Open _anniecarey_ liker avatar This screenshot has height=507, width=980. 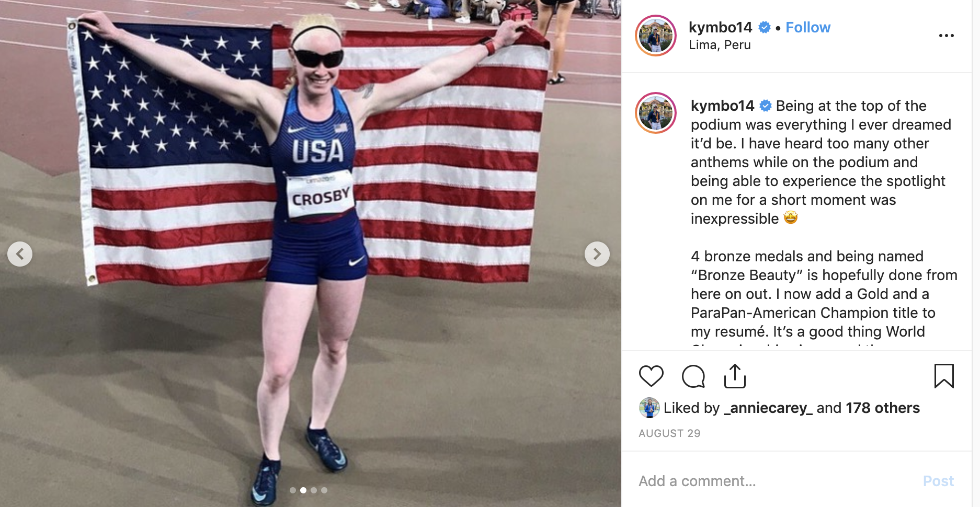click(649, 408)
